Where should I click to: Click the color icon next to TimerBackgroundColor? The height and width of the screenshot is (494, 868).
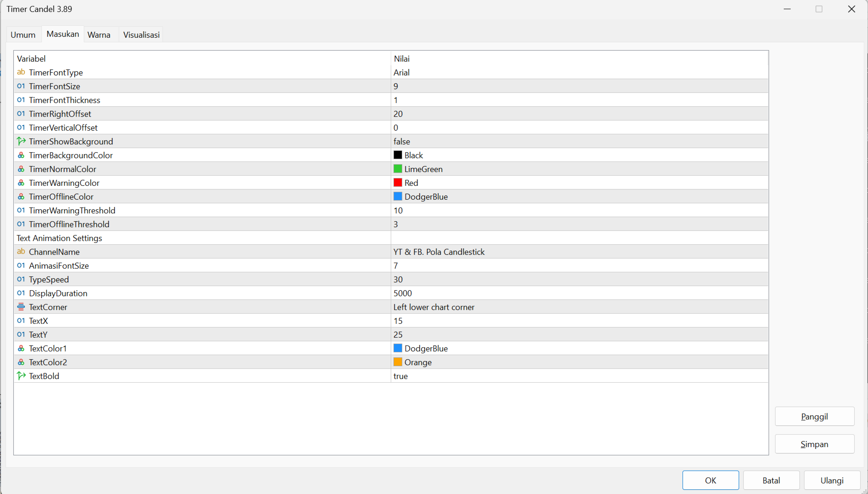[21, 155]
